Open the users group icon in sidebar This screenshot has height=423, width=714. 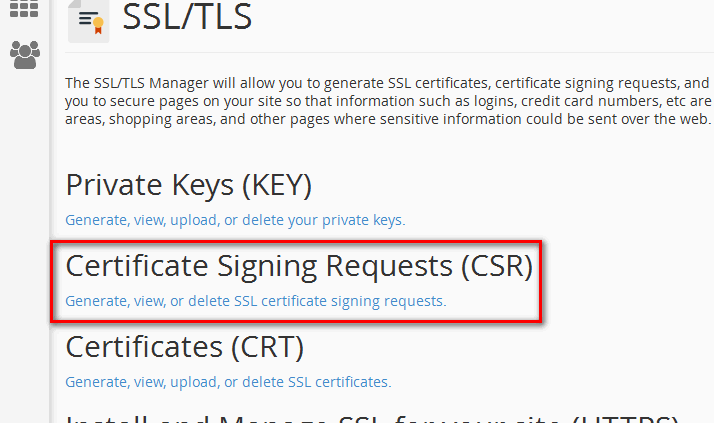(x=24, y=55)
